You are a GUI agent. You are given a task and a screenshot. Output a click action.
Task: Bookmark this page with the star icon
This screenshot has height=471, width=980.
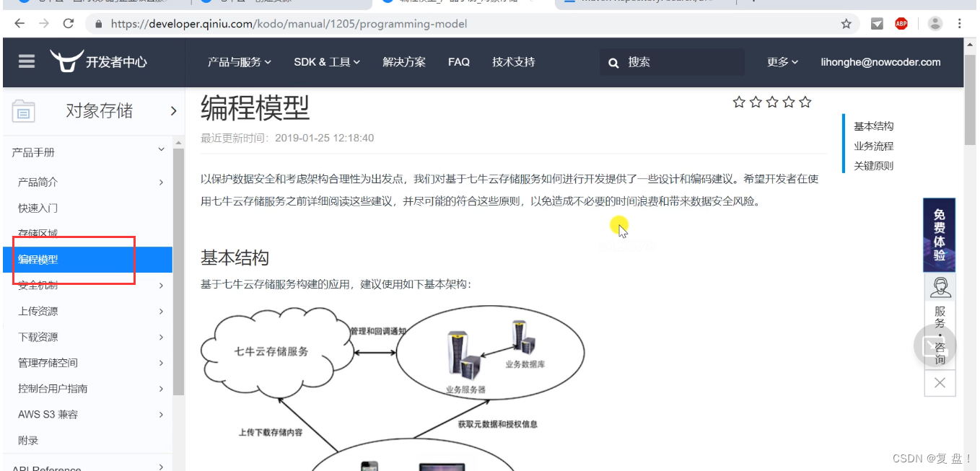point(846,24)
